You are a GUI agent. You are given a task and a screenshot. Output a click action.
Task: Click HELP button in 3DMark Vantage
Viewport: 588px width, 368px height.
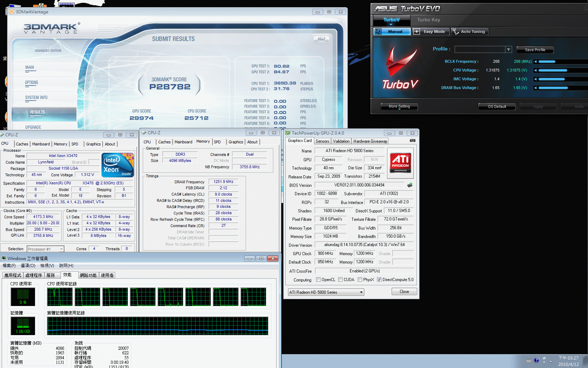click(321, 39)
